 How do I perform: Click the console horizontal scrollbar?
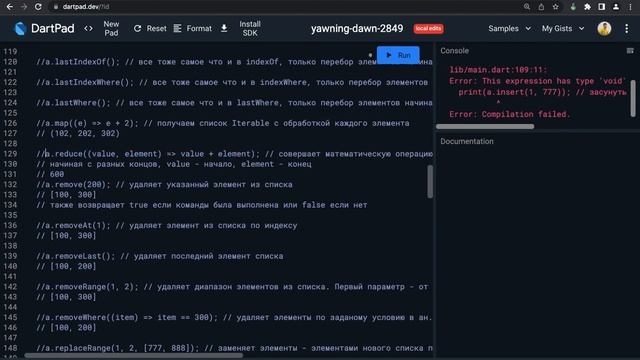[485, 127]
